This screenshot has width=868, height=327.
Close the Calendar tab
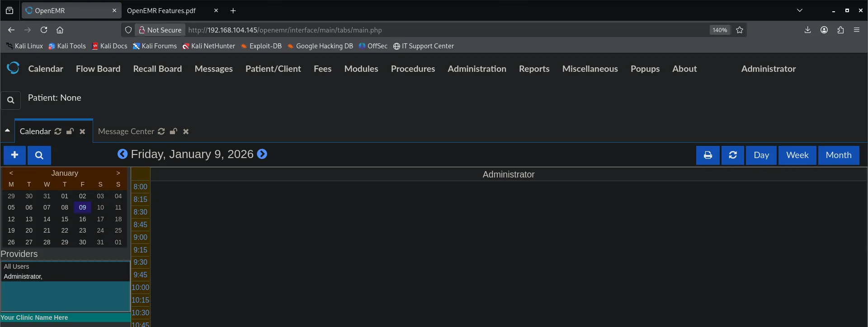(82, 131)
